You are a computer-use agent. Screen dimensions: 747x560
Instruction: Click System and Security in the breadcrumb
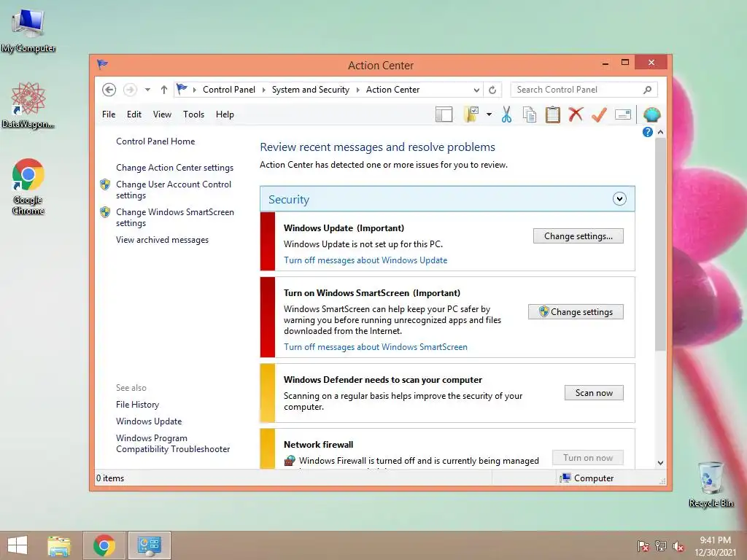point(311,90)
